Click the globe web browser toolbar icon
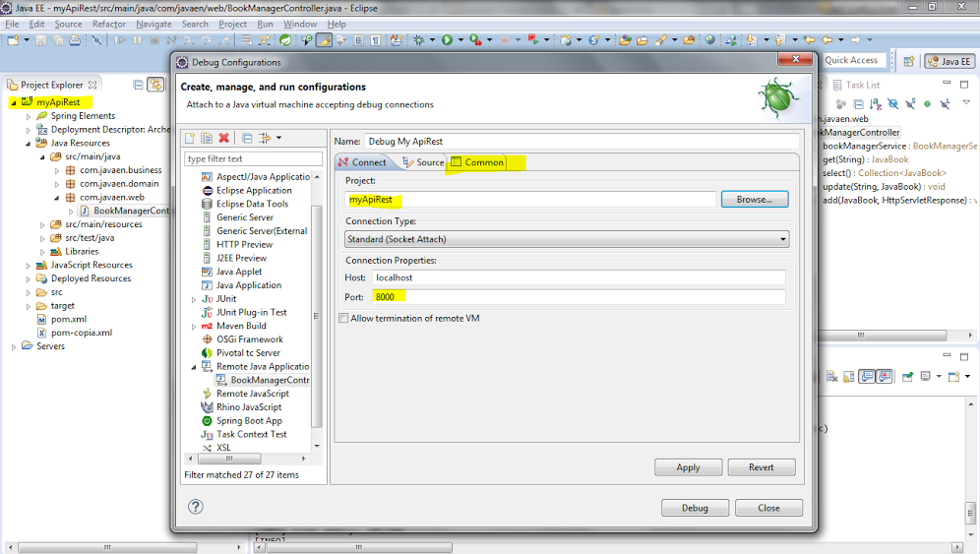980x554 pixels. coord(710,40)
